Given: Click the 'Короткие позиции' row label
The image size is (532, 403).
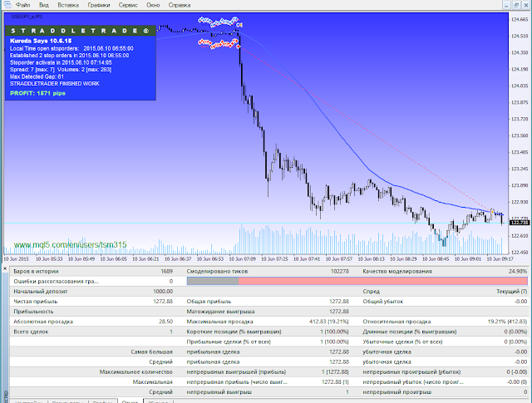Looking at the screenshot, I should coord(234,332).
